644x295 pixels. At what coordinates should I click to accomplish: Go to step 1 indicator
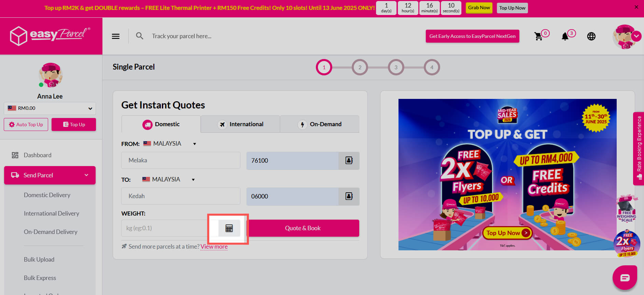coord(324,67)
